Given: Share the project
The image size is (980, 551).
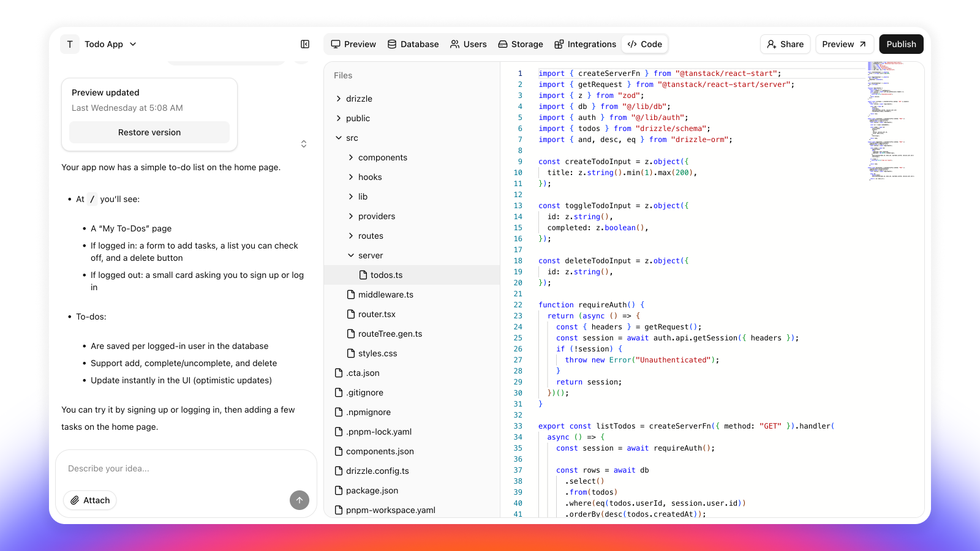Looking at the screenshot, I should [785, 44].
